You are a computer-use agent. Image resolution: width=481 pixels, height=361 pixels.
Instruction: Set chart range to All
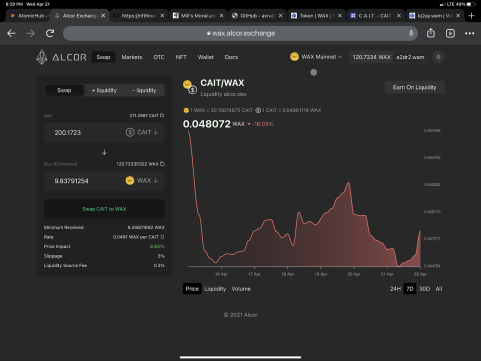439,289
